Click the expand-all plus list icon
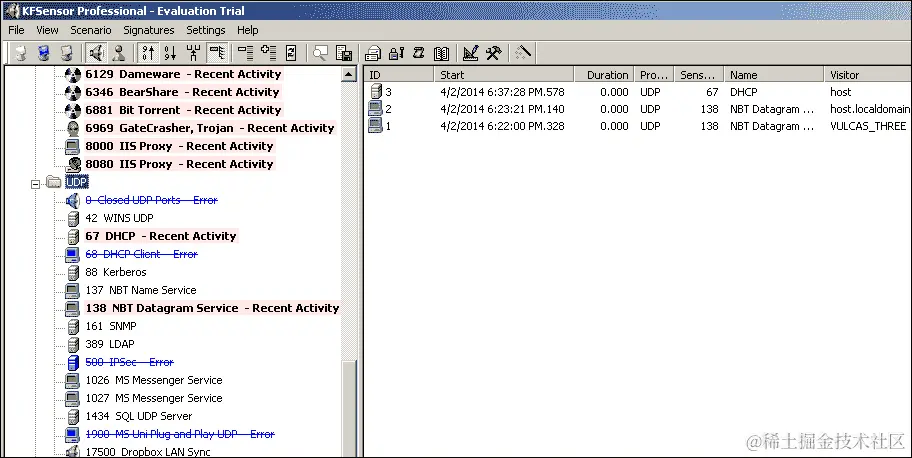 (x=268, y=53)
